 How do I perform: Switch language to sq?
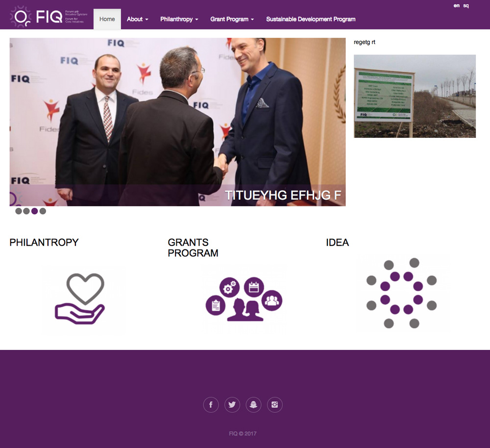point(466,5)
